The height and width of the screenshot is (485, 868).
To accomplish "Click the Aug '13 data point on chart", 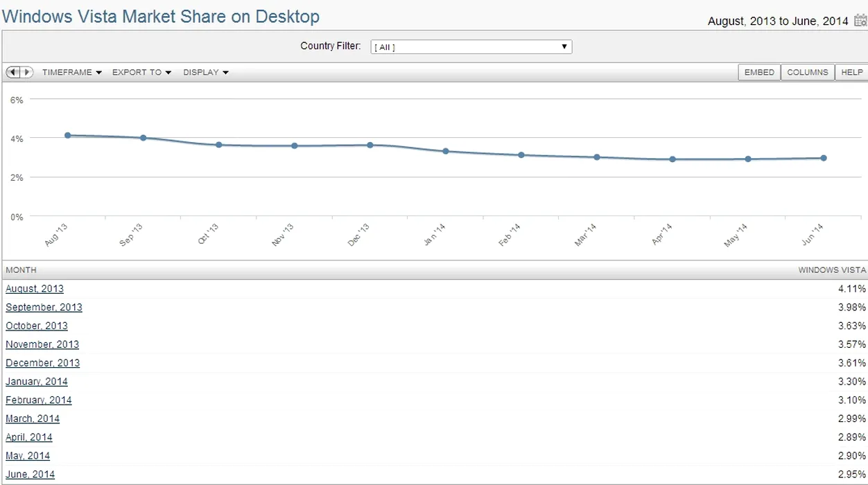I will pos(68,135).
